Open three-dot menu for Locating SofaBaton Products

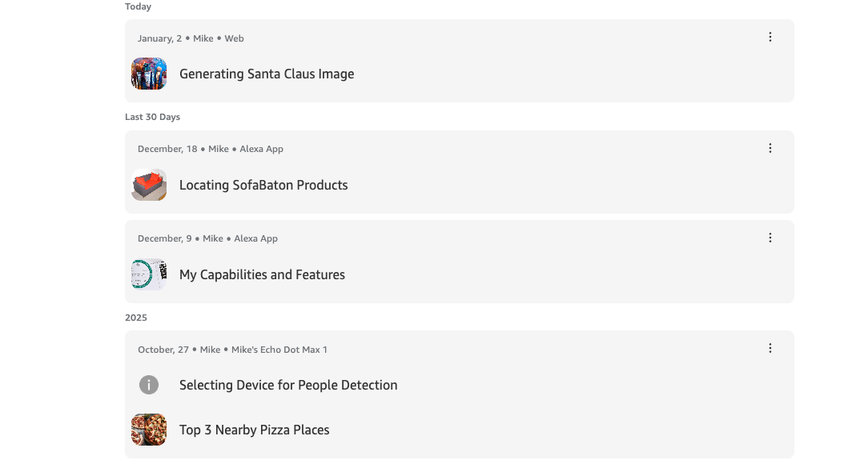(x=770, y=148)
